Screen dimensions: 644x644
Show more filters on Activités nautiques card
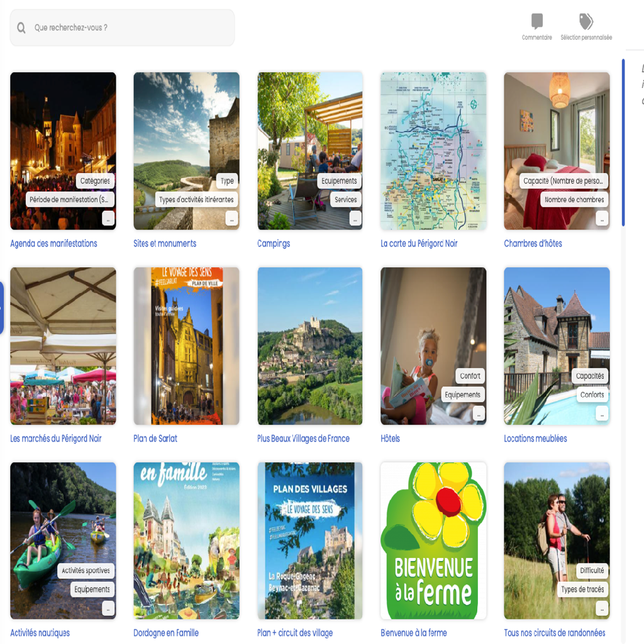pos(108,608)
